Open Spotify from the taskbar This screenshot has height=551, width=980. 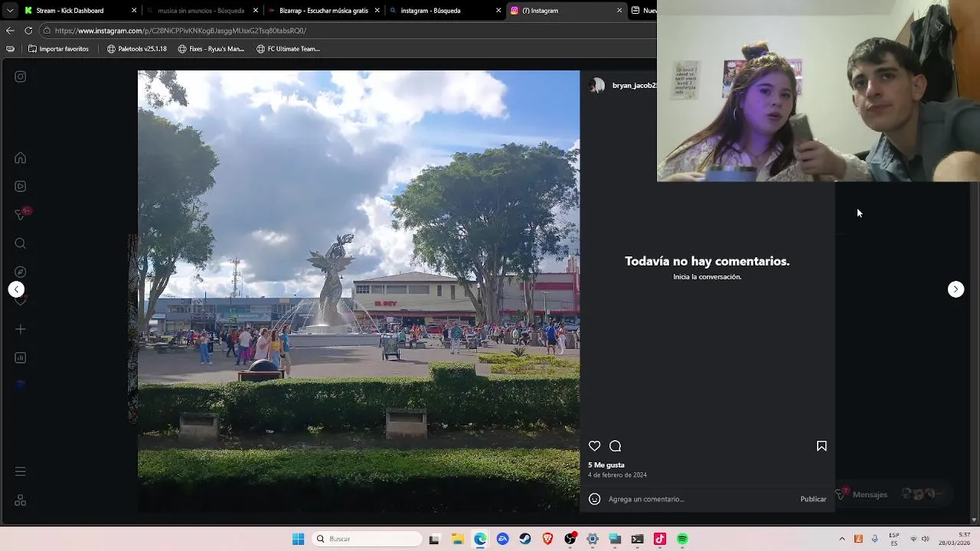[682, 539]
